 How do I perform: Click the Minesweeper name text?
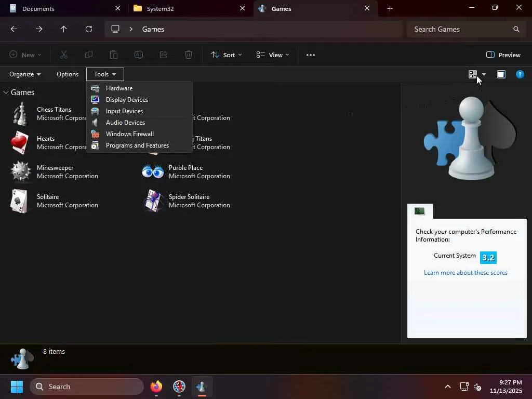point(55,168)
